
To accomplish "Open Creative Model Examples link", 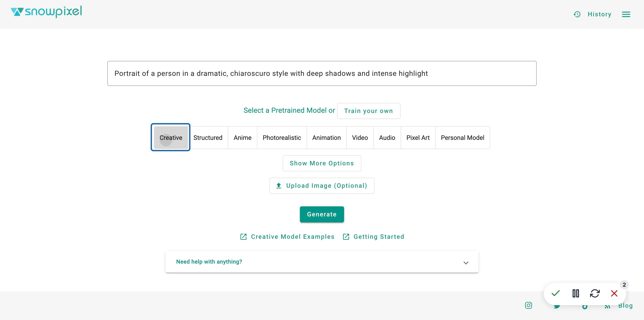I will click(x=287, y=237).
